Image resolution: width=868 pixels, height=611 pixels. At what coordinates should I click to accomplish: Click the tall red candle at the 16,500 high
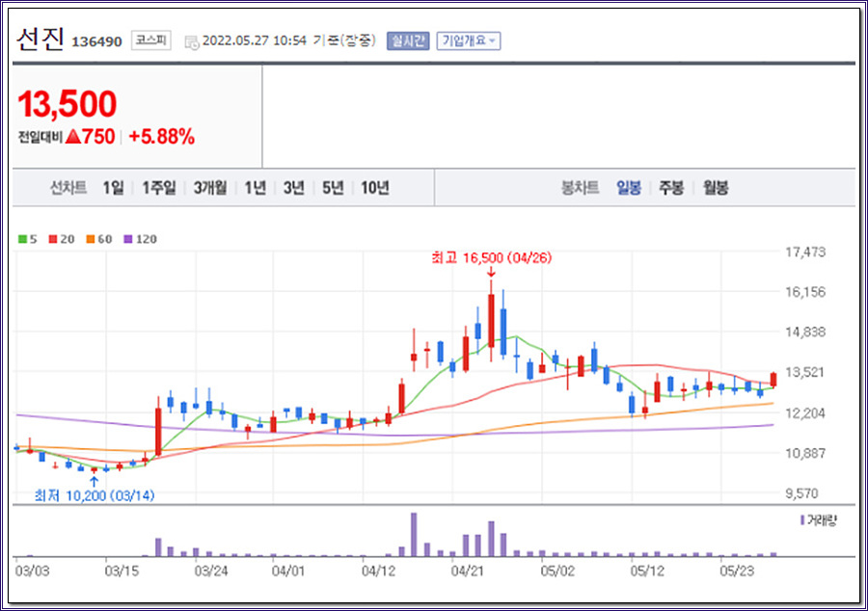[491, 321]
